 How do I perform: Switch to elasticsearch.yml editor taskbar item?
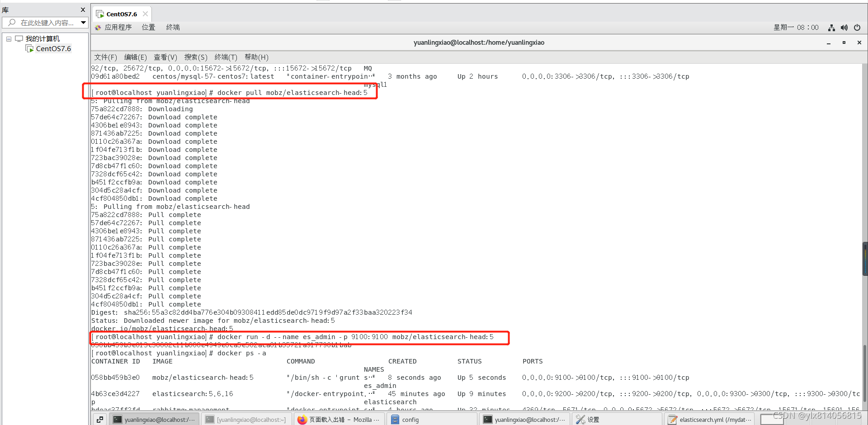[710, 420]
